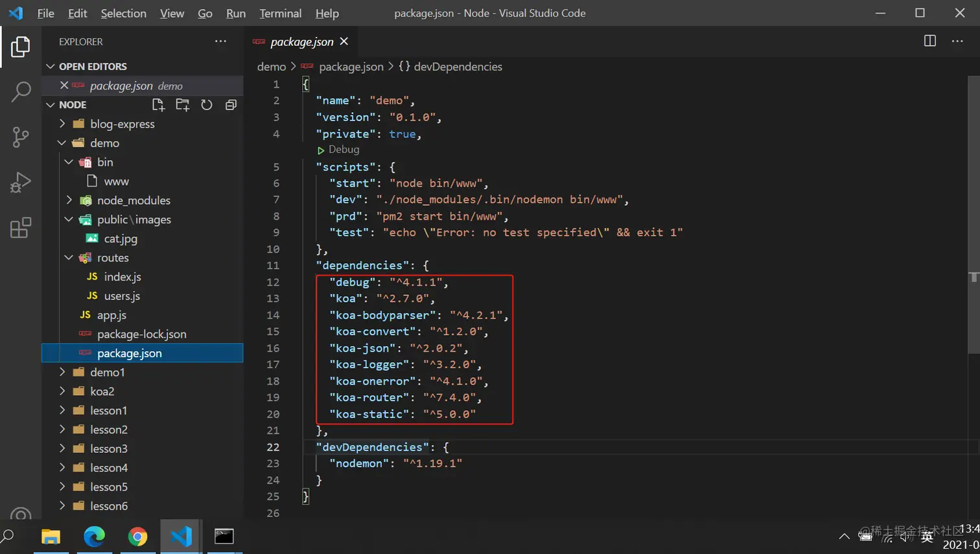Open the View menu
980x554 pixels.
[x=172, y=13]
